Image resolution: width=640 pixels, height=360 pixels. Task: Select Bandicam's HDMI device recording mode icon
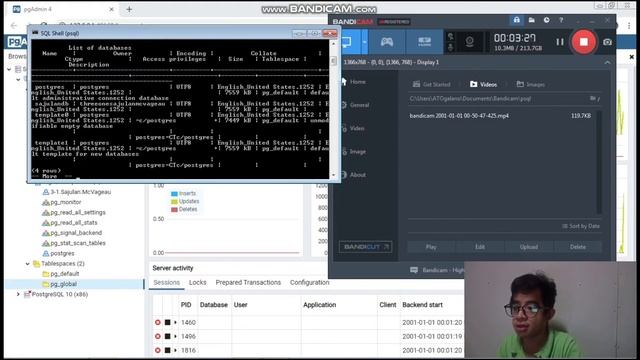coord(424,42)
